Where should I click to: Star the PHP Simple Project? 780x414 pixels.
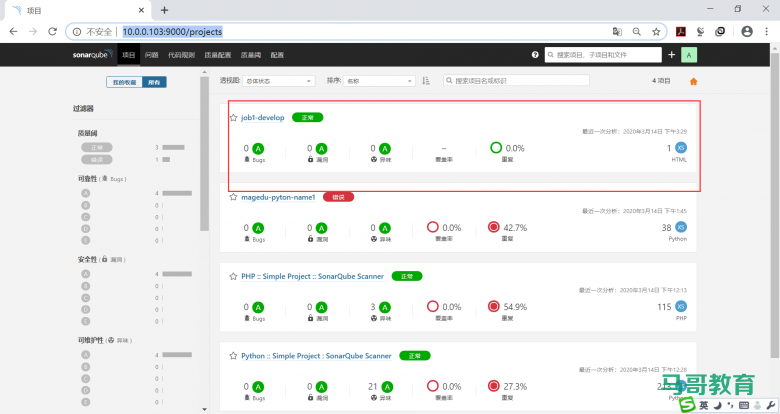point(233,276)
